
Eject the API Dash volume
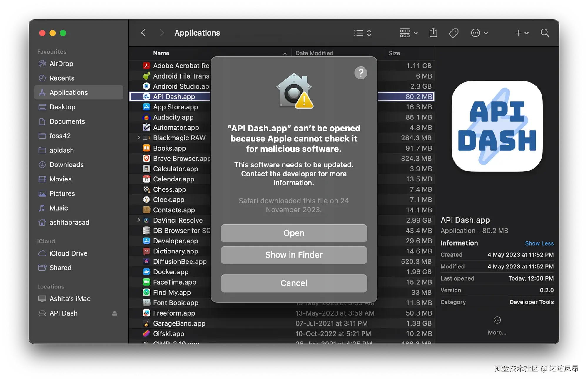(114, 313)
